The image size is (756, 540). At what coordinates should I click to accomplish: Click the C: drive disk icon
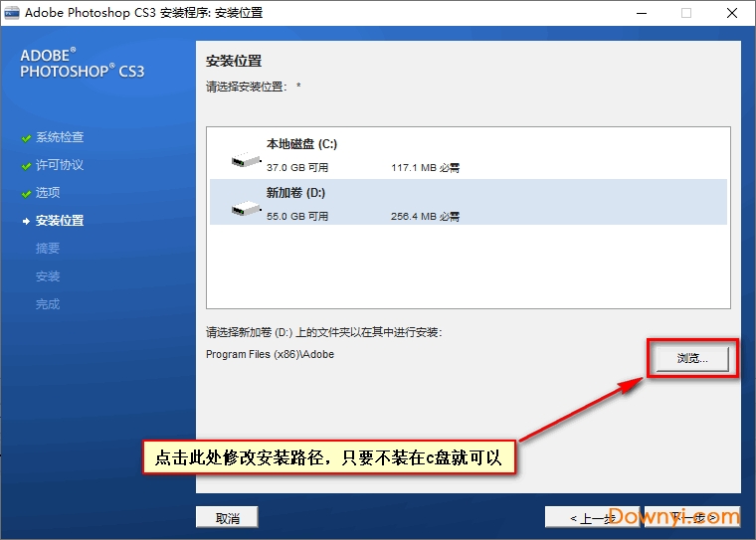246,159
